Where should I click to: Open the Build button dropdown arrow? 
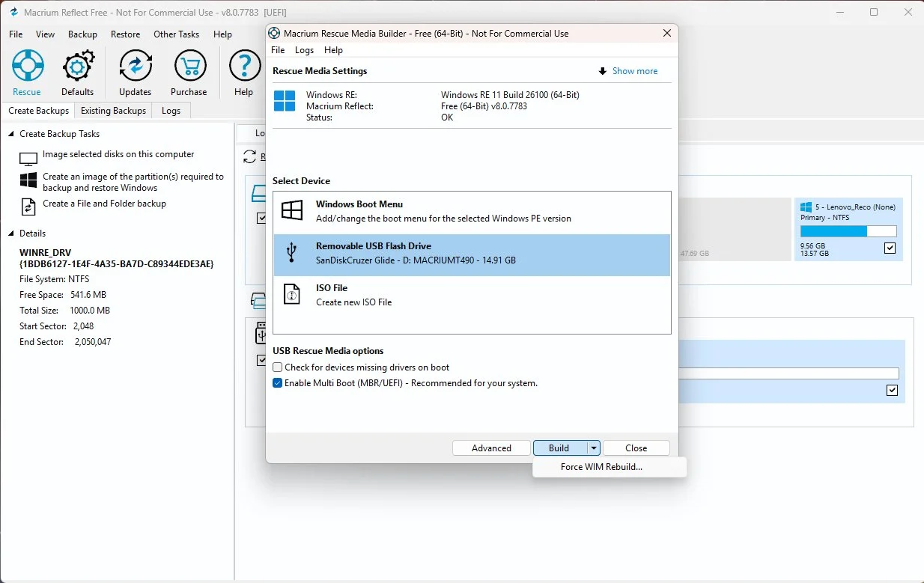pyautogui.click(x=594, y=448)
